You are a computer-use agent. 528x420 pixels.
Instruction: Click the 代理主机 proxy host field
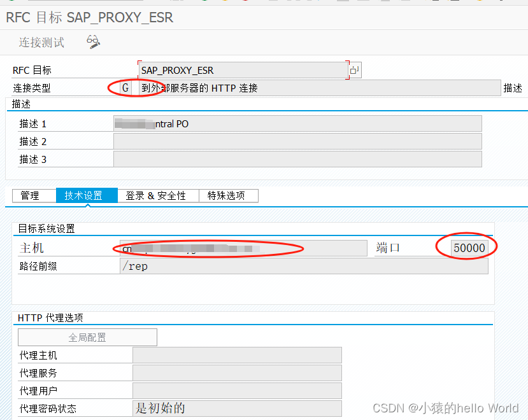point(236,355)
